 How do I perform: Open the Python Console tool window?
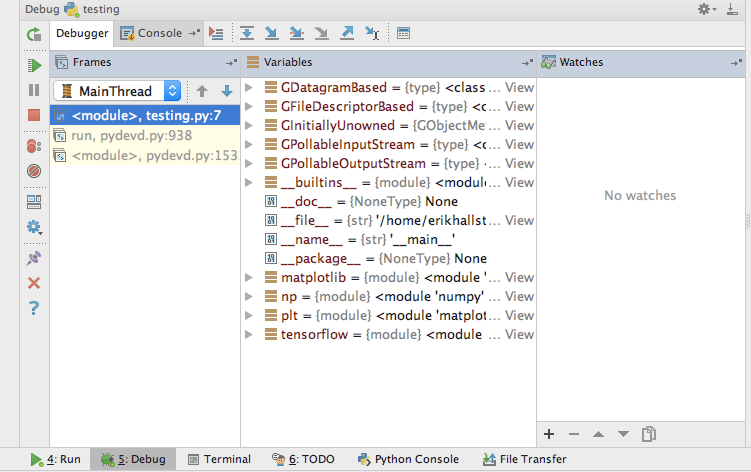click(406, 459)
